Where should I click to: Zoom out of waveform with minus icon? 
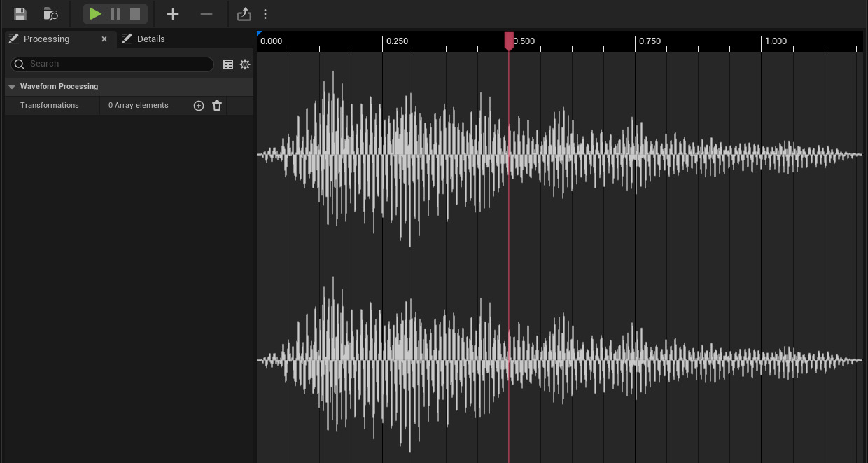[206, 13]
